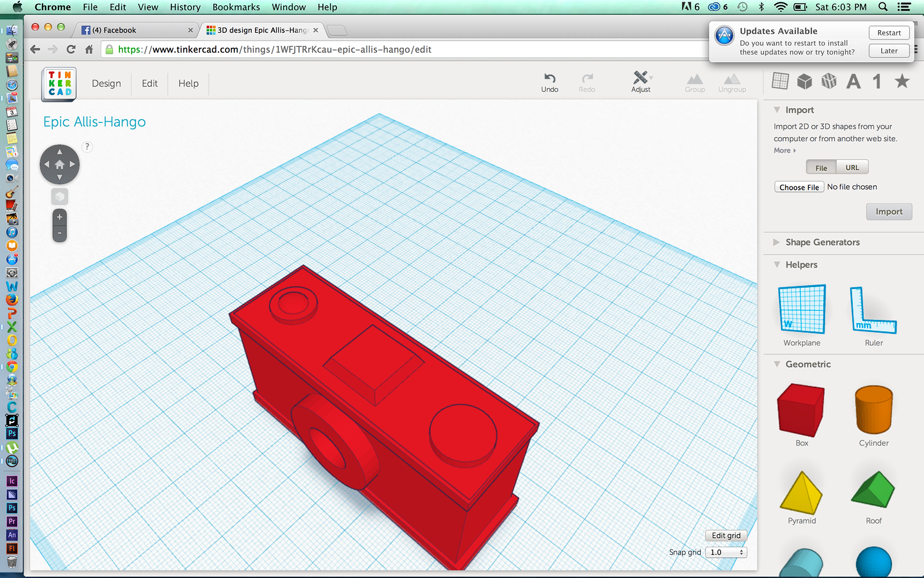Click the home view button in navigator
Screen dimensions: 924x578
tap(60, 165)
